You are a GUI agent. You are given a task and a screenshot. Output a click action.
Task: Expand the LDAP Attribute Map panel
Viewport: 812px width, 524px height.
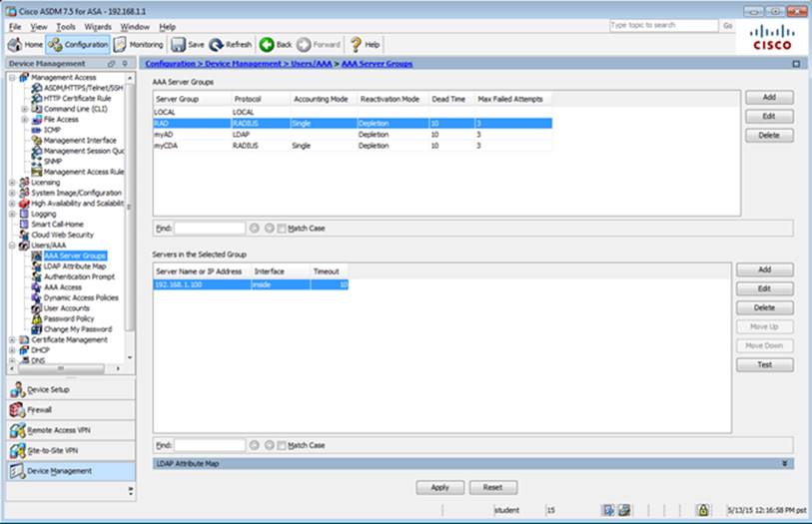(x=784, y=463)
